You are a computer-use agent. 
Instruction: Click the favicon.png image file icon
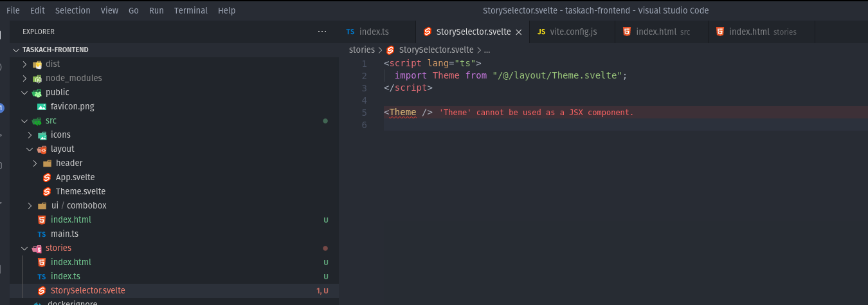42,107
